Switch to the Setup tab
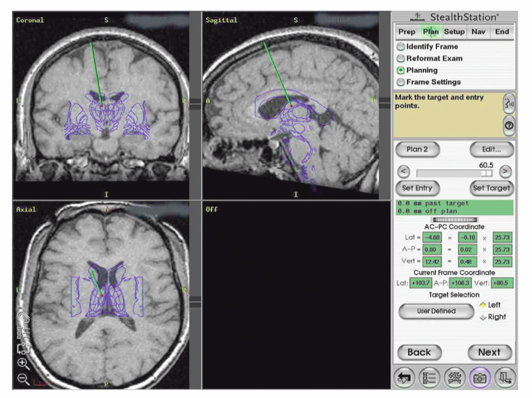This screenshot has width=532, height=398. pyautogui.click(x=454, y=31)
